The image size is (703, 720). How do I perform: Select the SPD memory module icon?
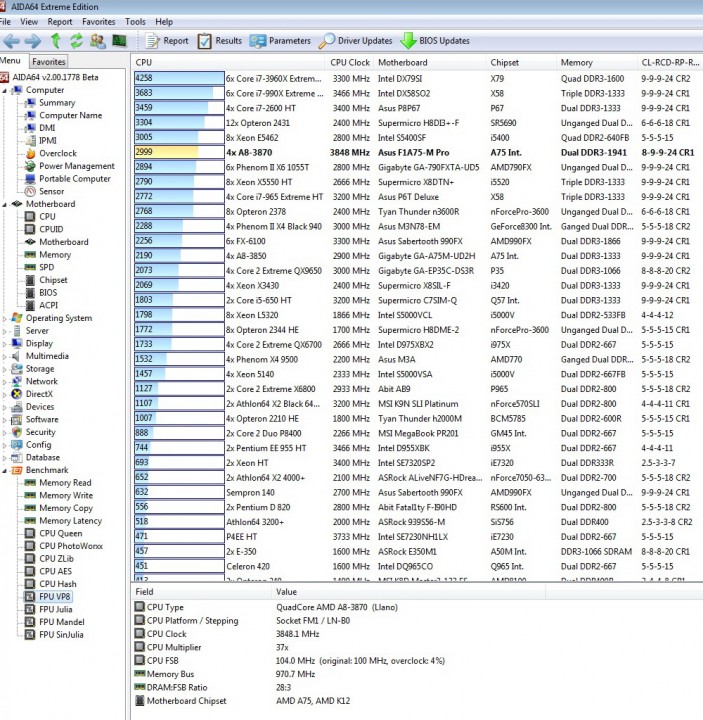(x=30, y=267)
